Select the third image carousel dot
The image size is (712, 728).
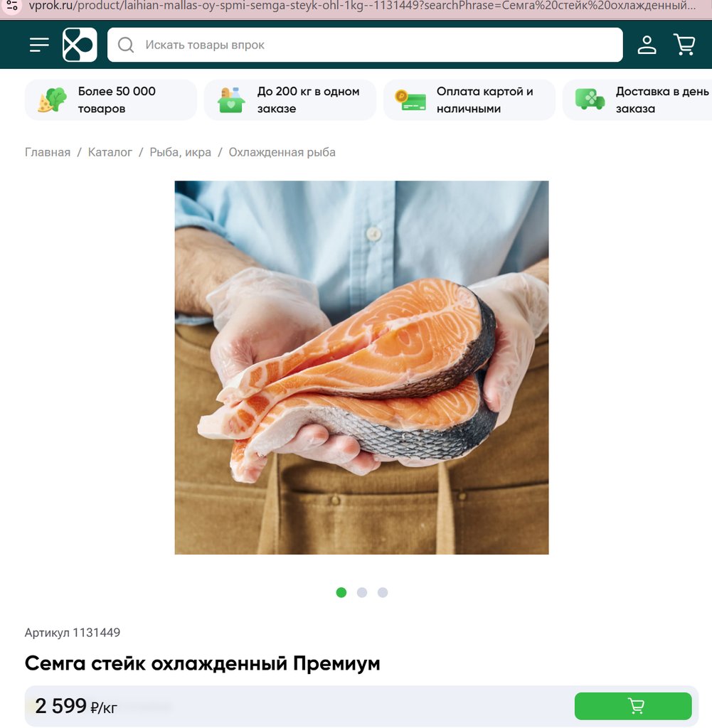(383, 592)
